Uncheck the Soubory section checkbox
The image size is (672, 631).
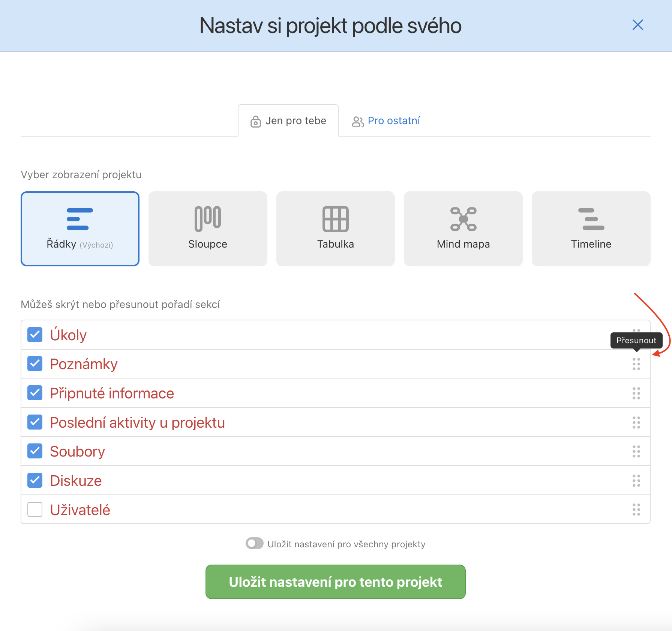click(35, 451)
